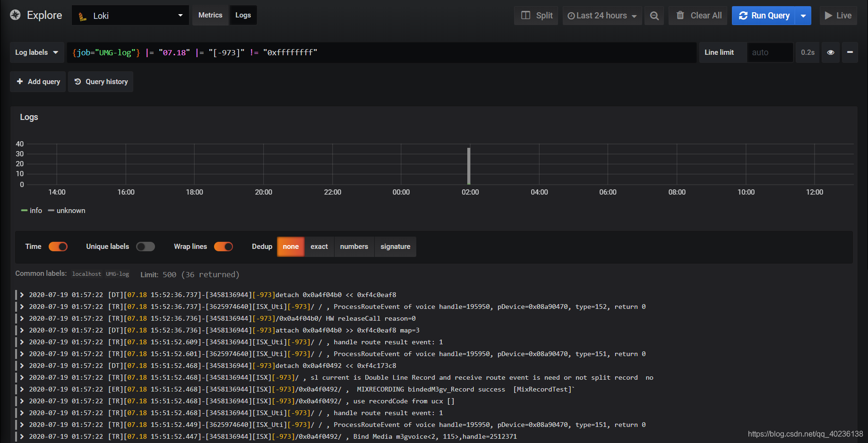
Task: Start Live tailing
Action: pos(838,16)
